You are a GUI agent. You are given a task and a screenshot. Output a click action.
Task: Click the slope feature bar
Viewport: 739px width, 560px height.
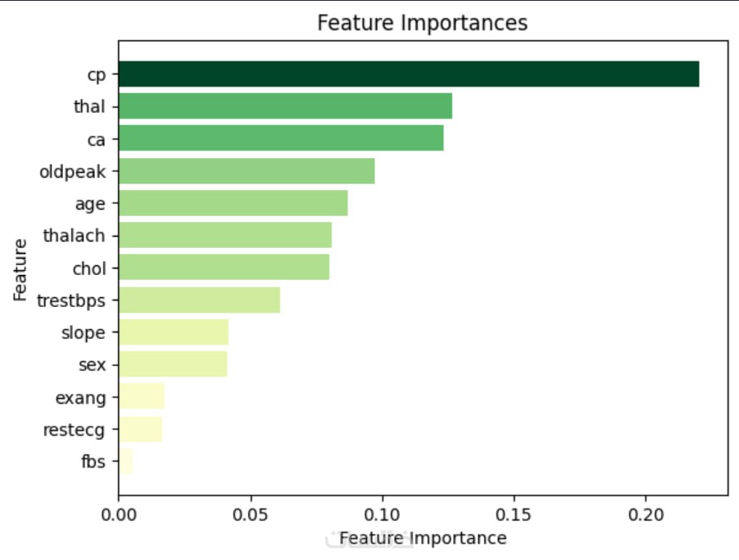coord(174,332)
